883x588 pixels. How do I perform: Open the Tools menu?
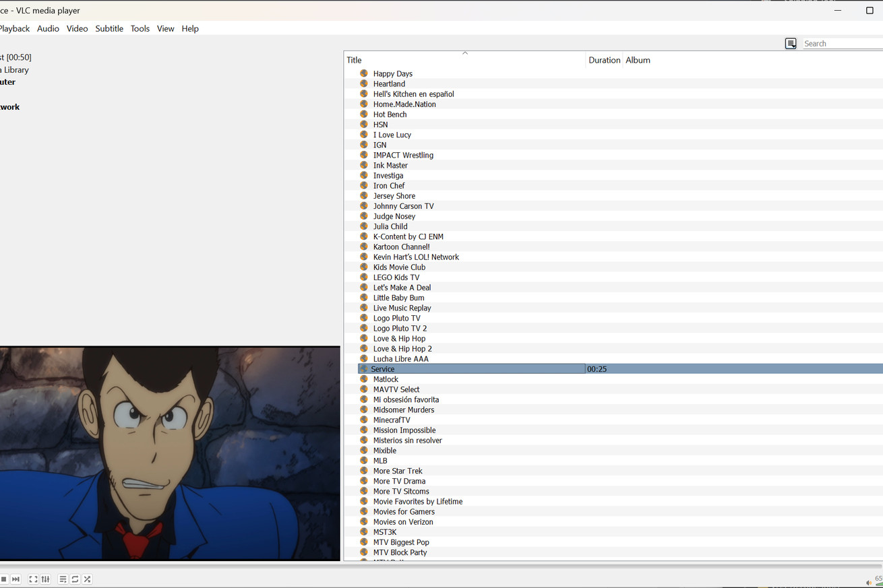click(x=140, y=28)
